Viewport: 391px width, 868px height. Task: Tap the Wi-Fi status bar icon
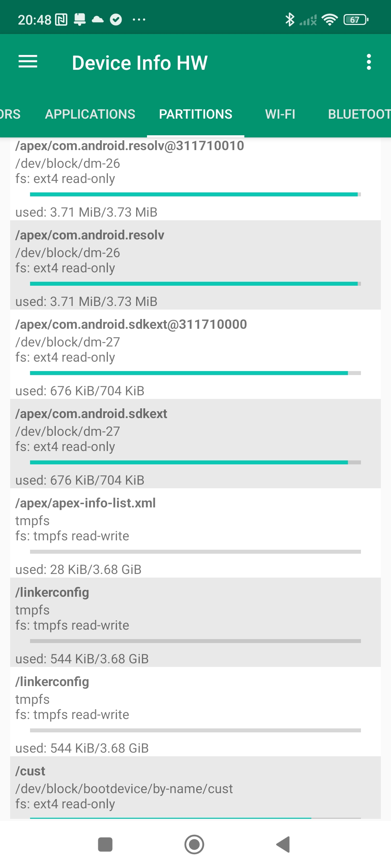point(329,20)
